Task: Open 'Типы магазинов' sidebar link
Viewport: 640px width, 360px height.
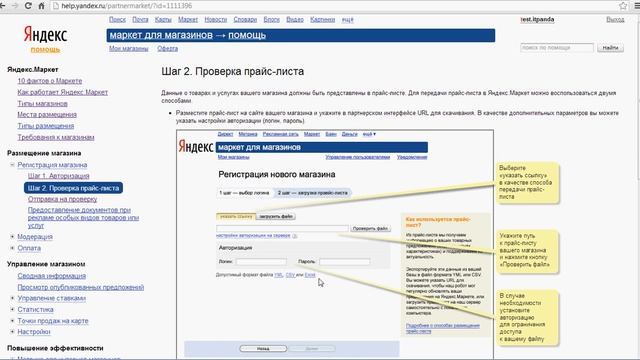Action: pyautogui.click(x=42, y=104)
